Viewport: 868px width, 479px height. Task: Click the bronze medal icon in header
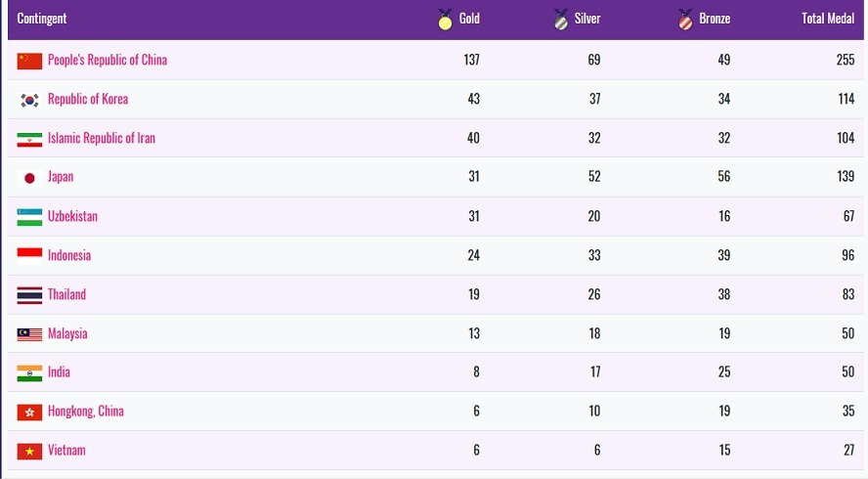685,19
